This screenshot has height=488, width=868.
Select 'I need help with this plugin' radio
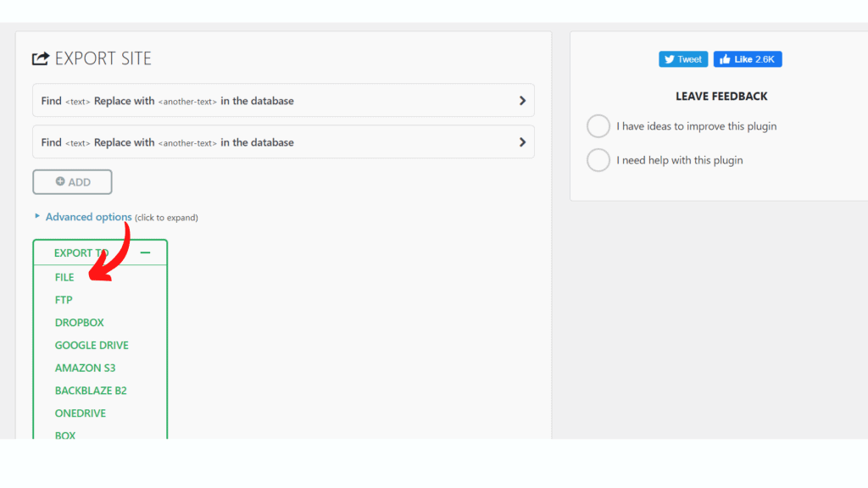pyautogui.click(x=598, y=160)
